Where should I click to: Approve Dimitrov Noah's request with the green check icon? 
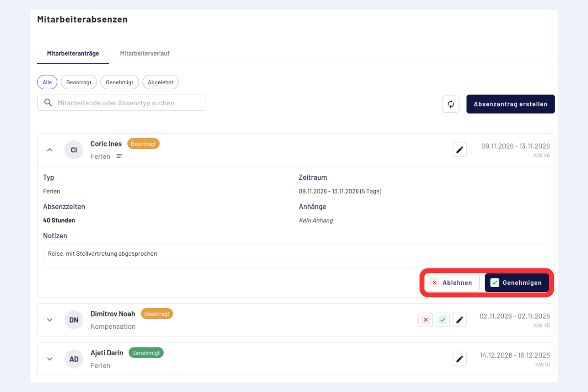(x=442, y=320)
